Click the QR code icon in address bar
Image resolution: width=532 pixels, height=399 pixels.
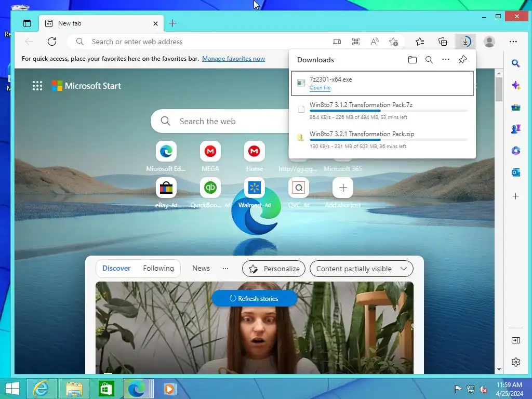tap(355, 42)
